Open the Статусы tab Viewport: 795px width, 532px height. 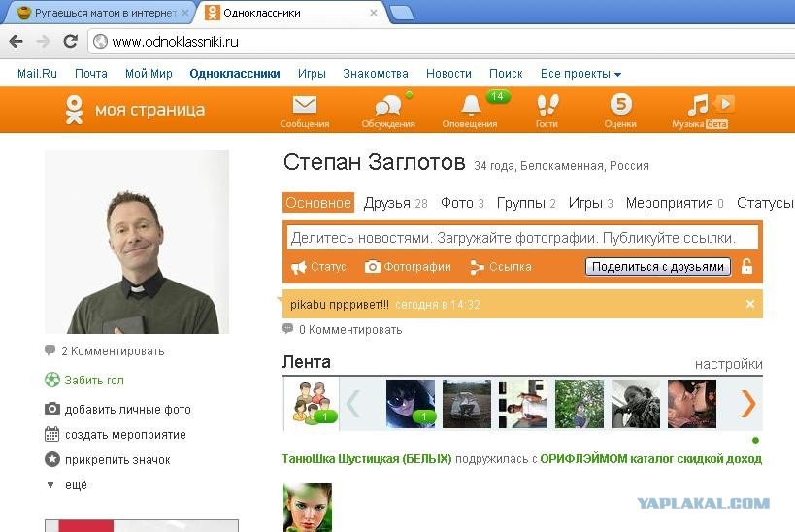pyautogui.click(x=765, y=203)
